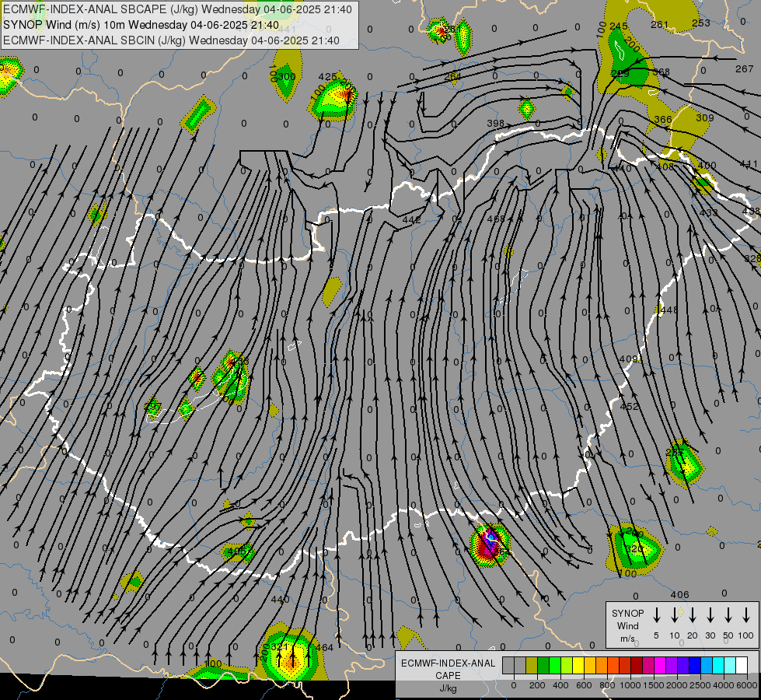Select the SBCIN title line in the header

point(171,40)
